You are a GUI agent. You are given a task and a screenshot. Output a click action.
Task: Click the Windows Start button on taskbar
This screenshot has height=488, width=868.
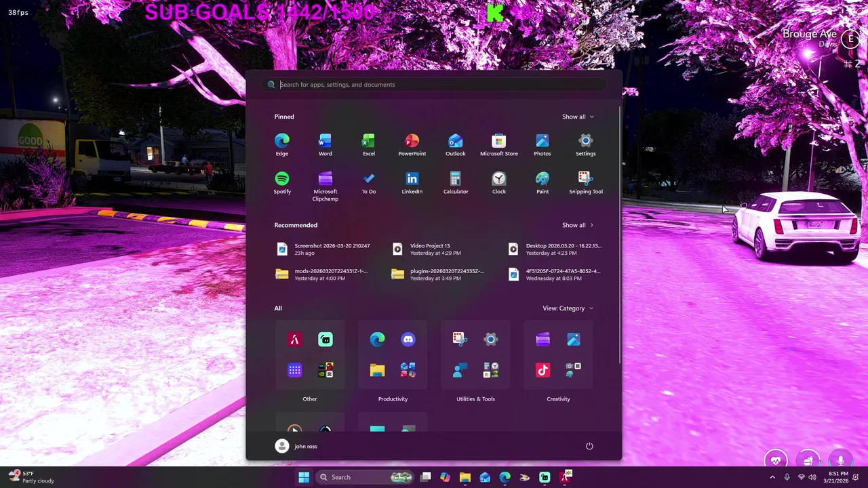point(304,477)
